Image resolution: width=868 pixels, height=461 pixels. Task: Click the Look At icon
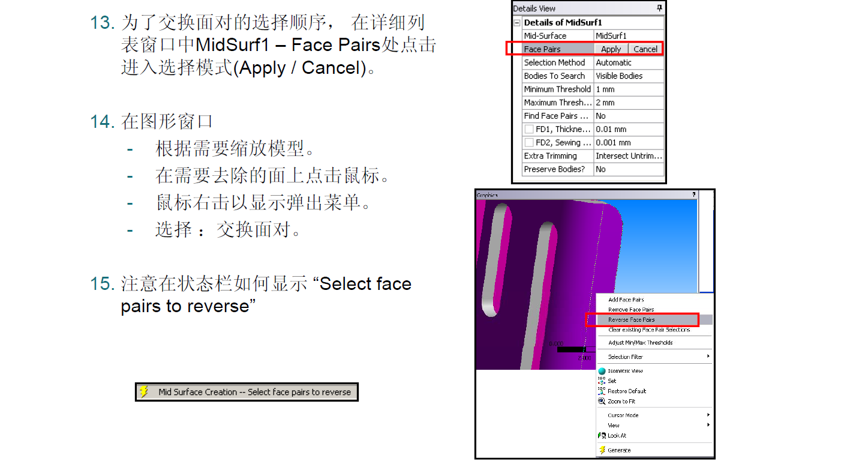(602, 436)
